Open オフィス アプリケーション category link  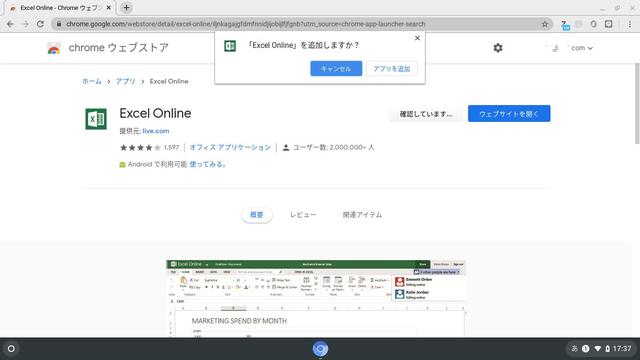(230, 147)
